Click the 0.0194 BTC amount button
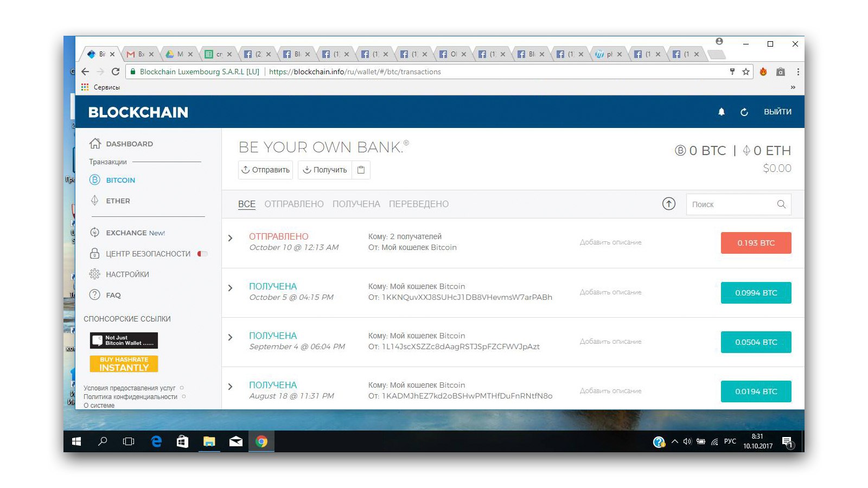The height and width of the screenshot is (488, 868). tap(756, 391)
